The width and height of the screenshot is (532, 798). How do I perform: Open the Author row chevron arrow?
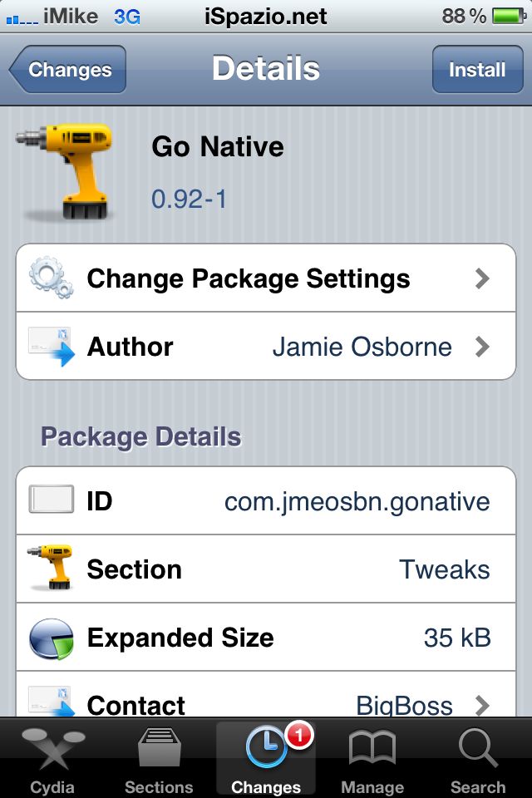click(482, 347)
